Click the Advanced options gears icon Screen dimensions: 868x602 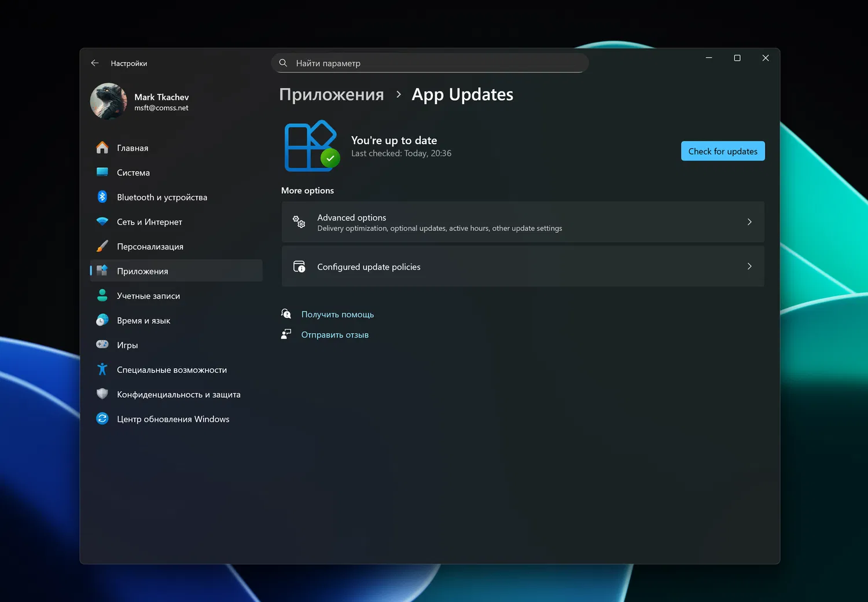pyautogui.click(x=299, y=222)
